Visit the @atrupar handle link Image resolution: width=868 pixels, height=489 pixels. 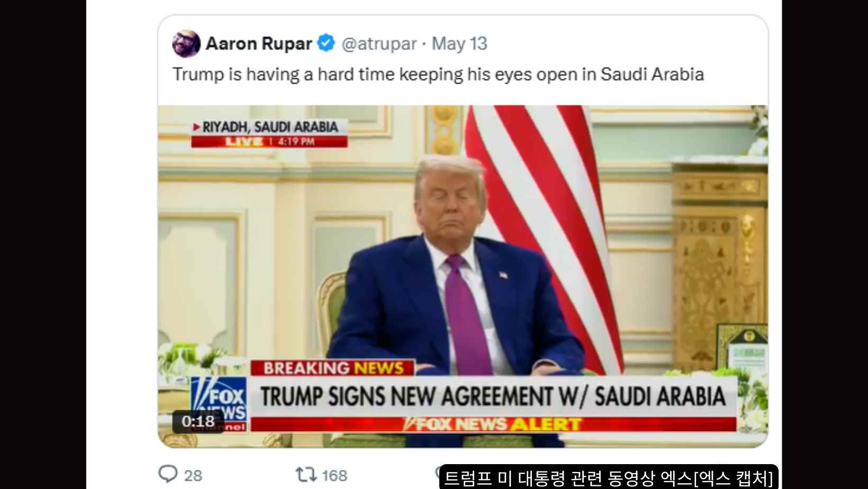tap(379, 43)
